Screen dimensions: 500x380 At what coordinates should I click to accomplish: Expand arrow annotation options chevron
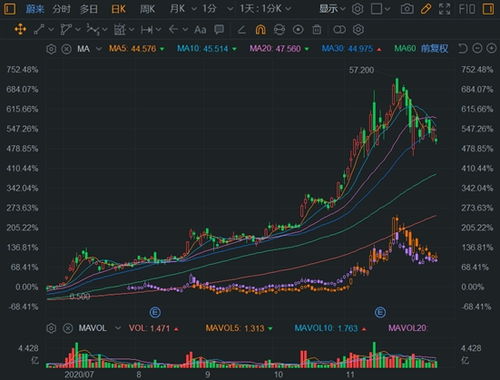185,30
